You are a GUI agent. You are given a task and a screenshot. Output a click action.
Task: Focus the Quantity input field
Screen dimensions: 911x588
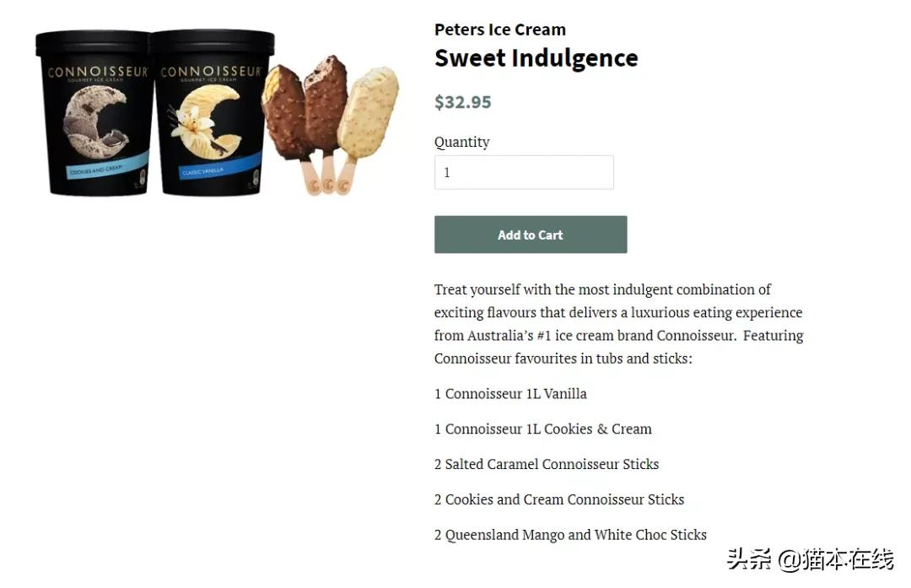(523, 172)
